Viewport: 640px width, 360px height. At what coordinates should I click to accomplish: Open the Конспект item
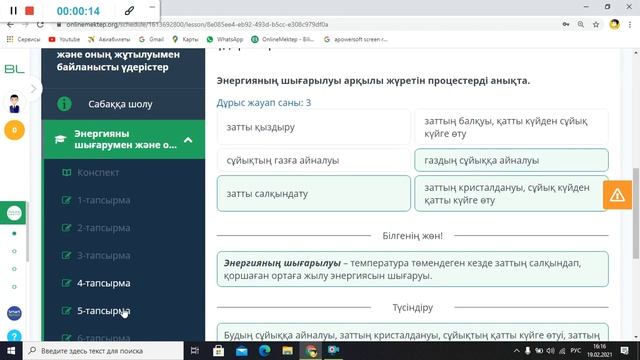[x=98, y=172]
